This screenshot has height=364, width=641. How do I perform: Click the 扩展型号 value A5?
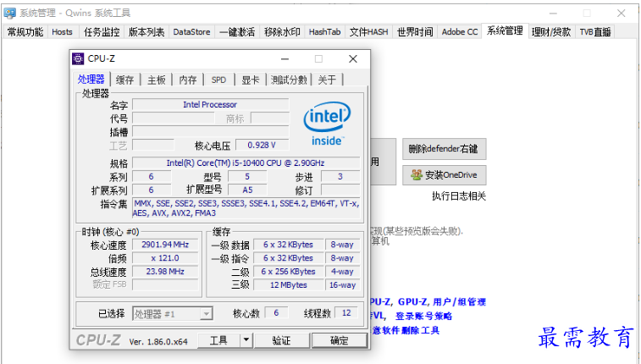tap(247, 190)
